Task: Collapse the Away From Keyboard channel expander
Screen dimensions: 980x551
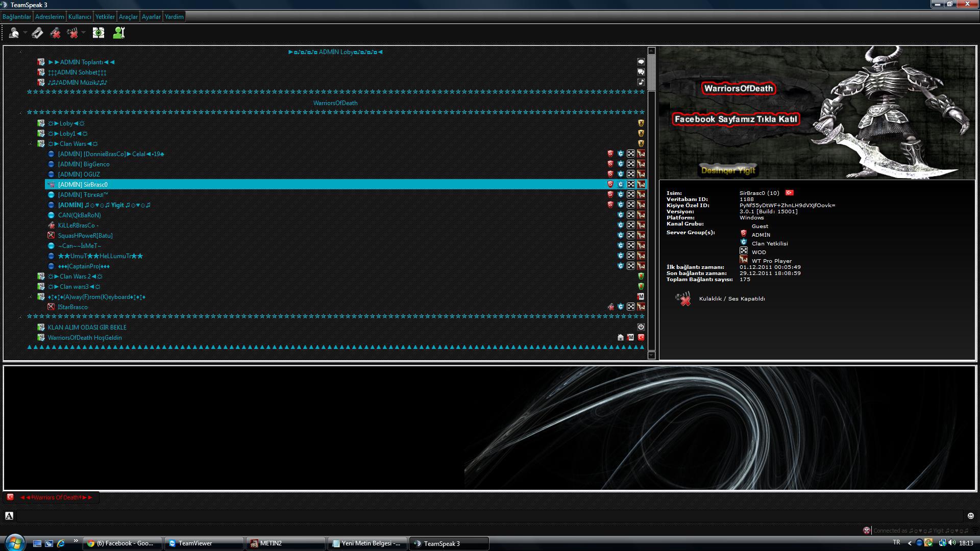Action: (x=31, y=297)
